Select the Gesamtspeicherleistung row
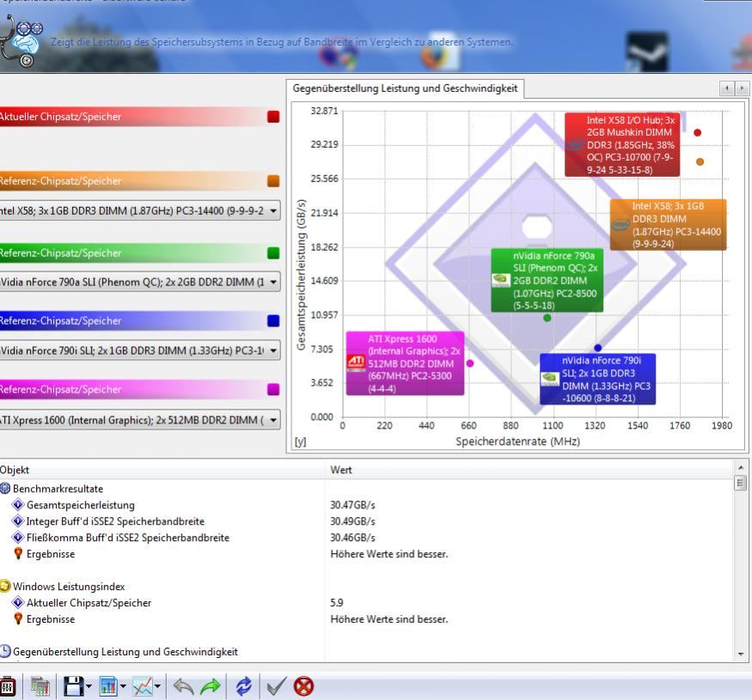Image resolution: width=752 pixels, height=700 pixels. (x=366, y=505)
